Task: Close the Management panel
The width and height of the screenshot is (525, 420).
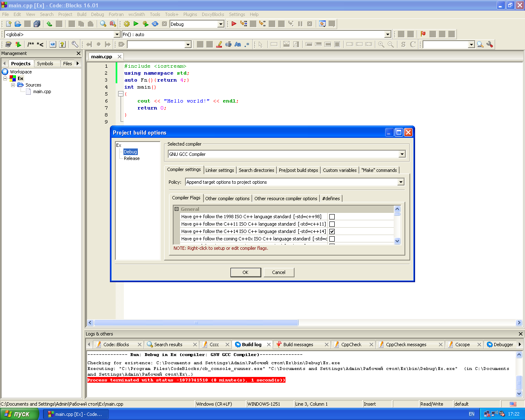Action: [78, 53]
